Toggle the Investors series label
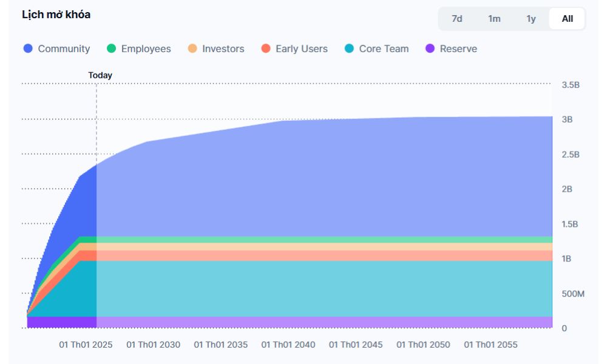 click(x=223, y=49)
